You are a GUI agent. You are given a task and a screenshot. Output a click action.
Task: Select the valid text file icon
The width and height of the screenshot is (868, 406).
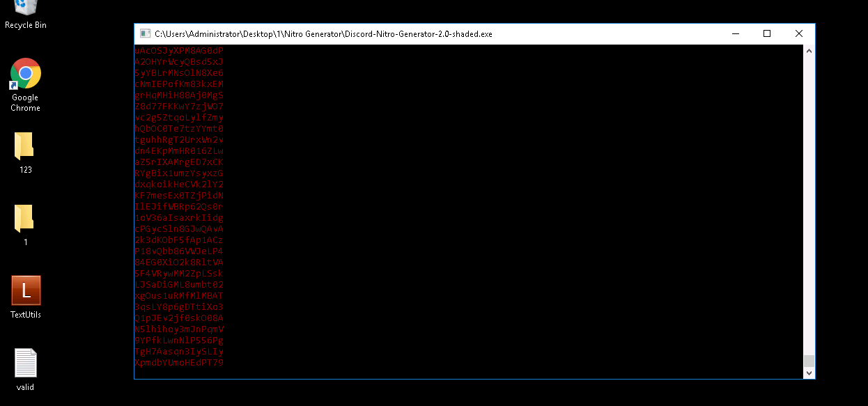[26, 370]
